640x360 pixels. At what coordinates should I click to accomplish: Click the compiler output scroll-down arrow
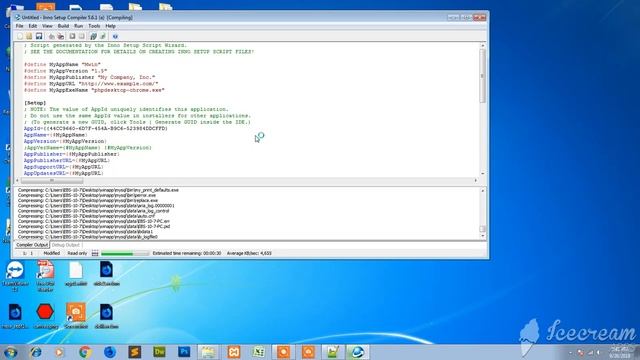482,236
